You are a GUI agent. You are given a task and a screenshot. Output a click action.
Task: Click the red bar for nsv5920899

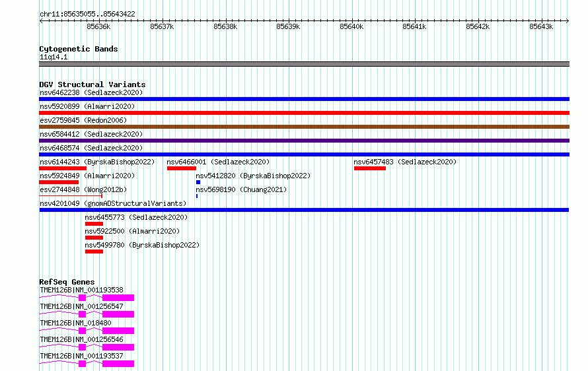(x=304, y=113)
